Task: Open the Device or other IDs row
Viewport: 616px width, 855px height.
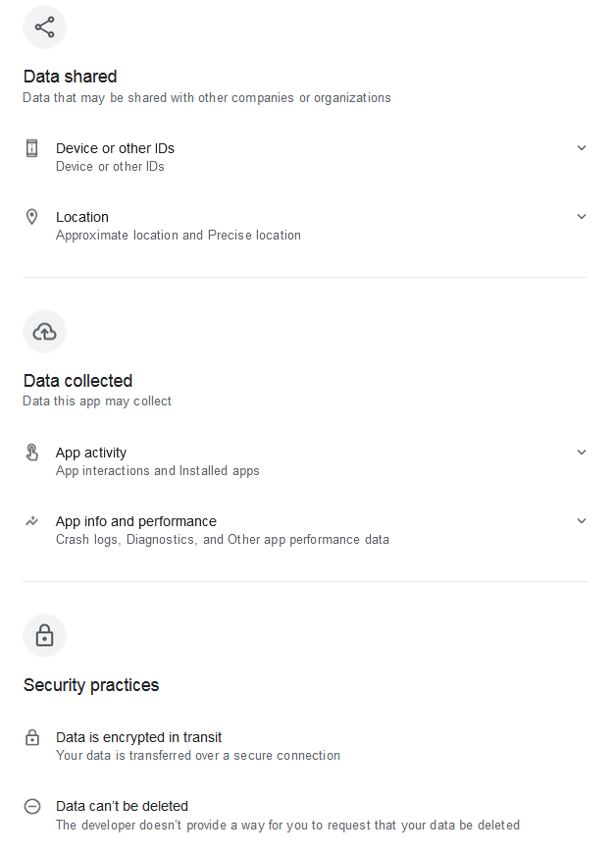Action: [x=305, y=156]
